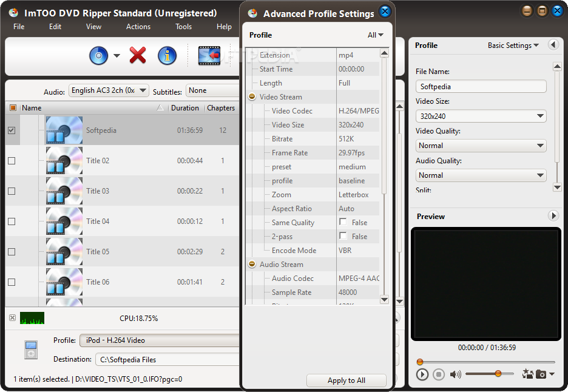Open the Help menu
The height and width of the screenshot is (392, 568).
pos(224,27)
